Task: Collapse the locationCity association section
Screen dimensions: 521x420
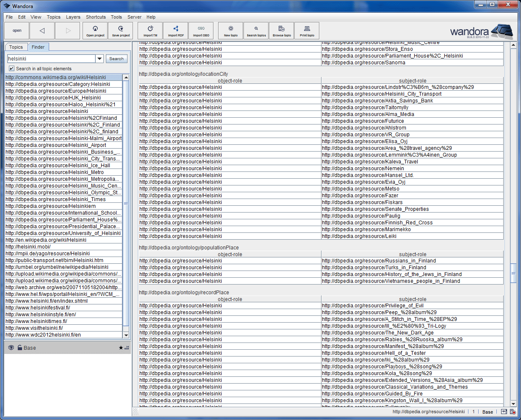Action: [x=183, y=74]
